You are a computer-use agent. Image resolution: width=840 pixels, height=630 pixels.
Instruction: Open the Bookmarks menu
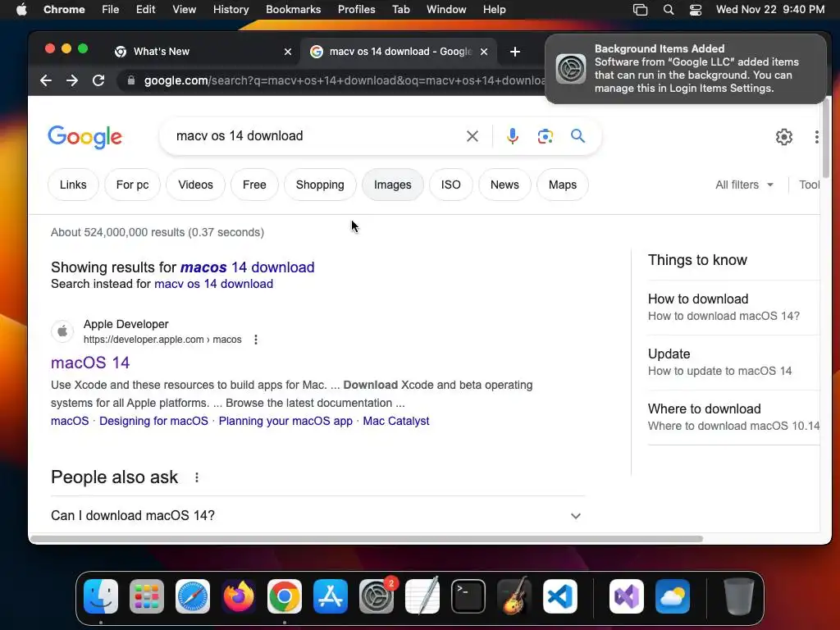pos(293,9)
